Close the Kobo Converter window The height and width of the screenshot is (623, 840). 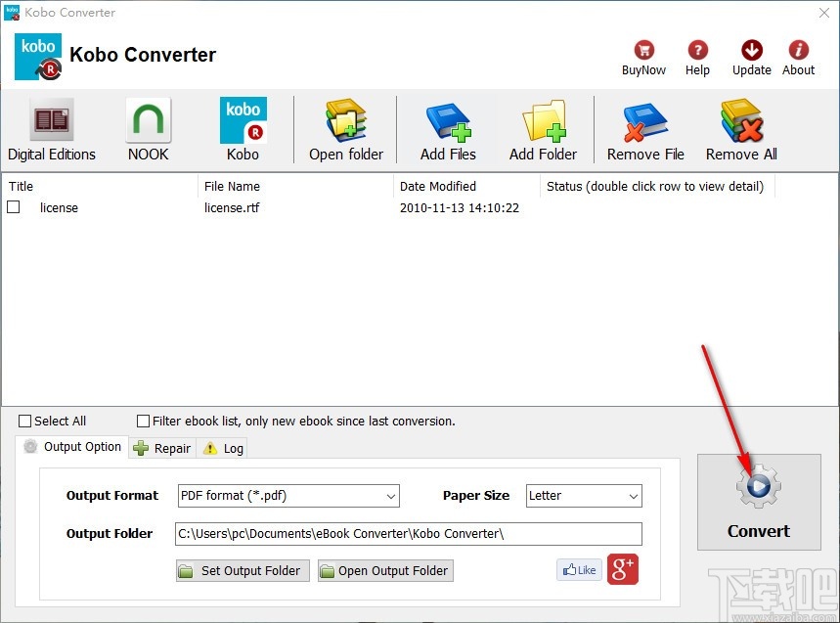824,13
